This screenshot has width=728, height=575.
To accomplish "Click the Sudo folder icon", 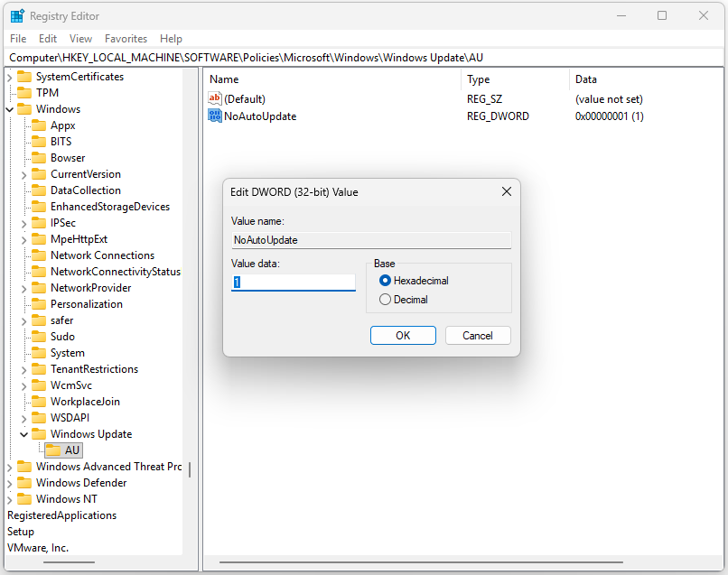I will [x=39, y=336].
